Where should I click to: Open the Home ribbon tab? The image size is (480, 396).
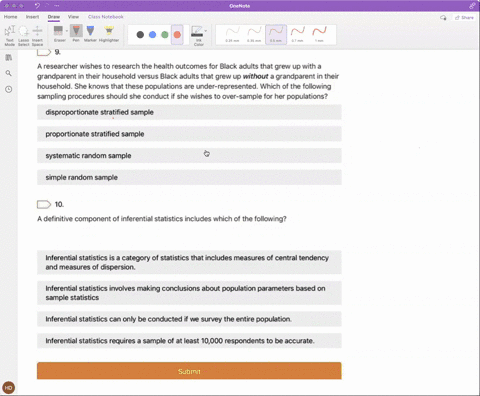coord(10,17)
